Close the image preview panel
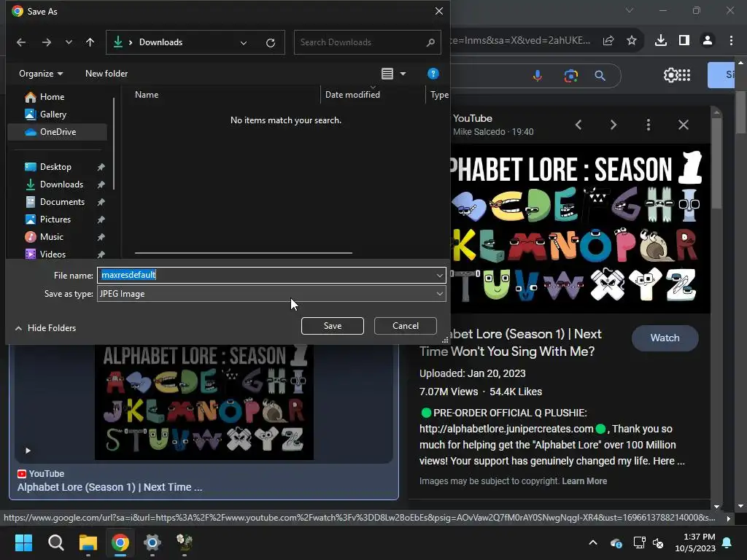747x560 pixels. [x=684, y=125]
